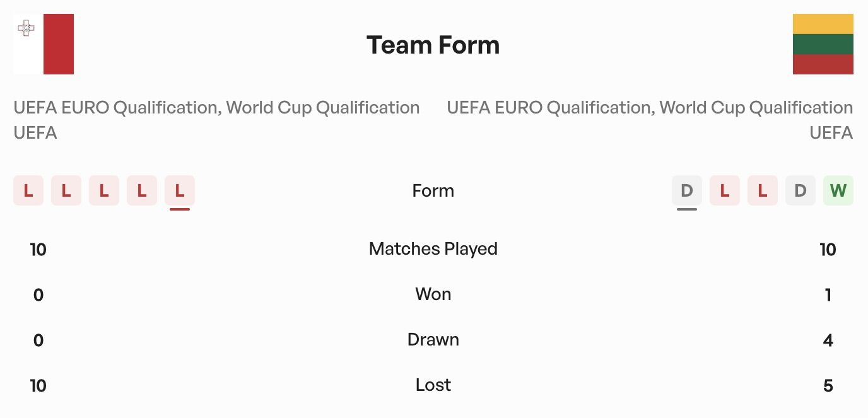
Task: Select Lithuania's D badge beside the W
Action: [x=800, y=190]
